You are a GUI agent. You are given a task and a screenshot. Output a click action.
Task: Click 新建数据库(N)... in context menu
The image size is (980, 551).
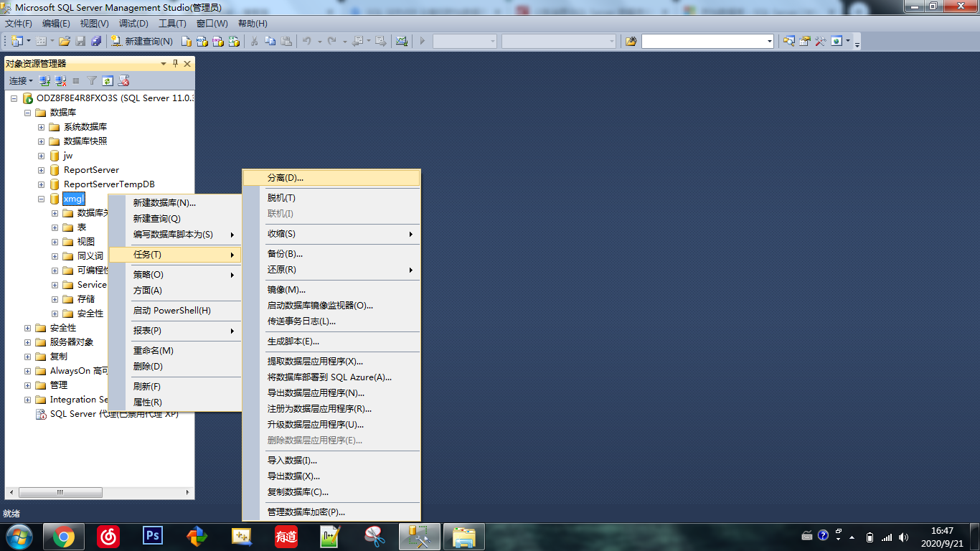174,203
